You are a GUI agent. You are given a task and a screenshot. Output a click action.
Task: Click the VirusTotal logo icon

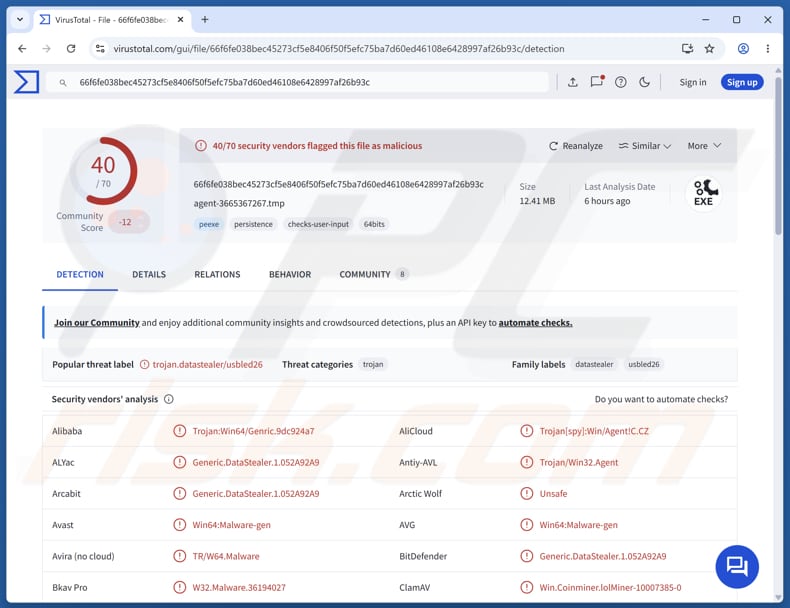26,82
